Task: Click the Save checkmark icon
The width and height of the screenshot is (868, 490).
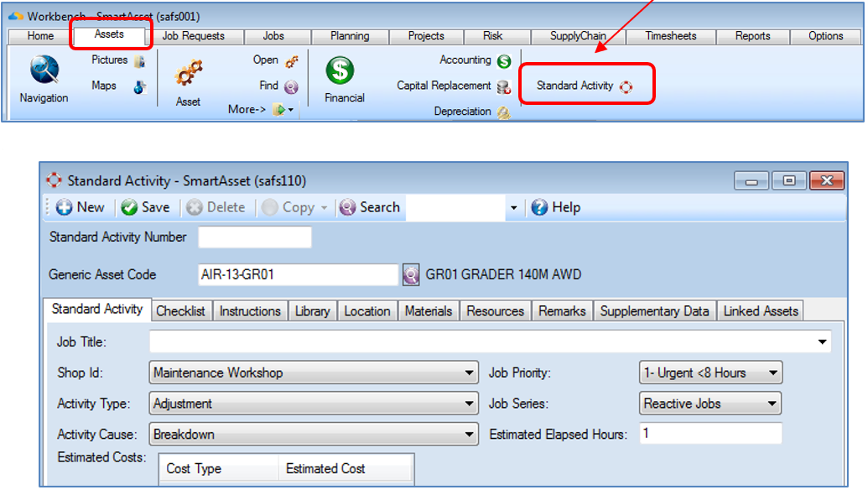Action: click(129, 207)
